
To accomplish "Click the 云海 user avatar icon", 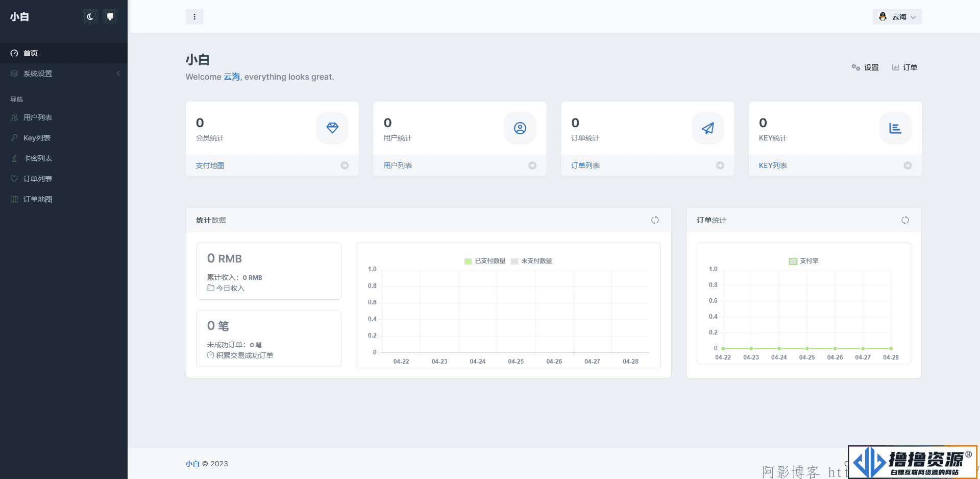I will point(883,17).
